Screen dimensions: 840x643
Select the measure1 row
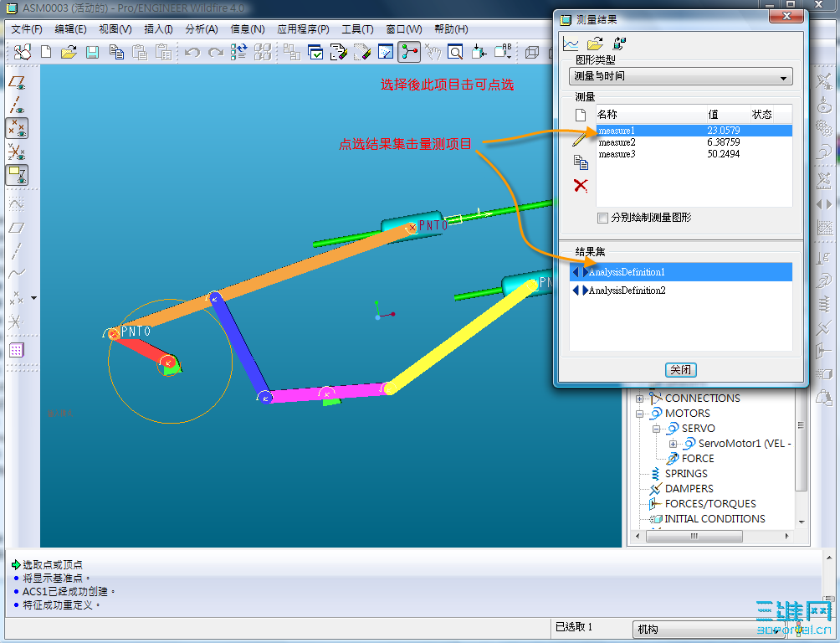[694, 131]
